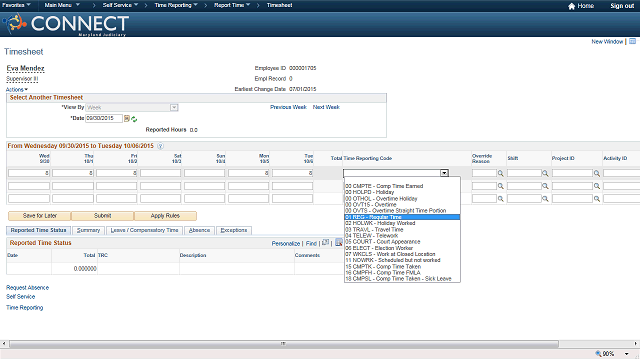Image resolution: width=640 pixels, height=360 pixels.
Task: Open the New Window link
Action: [x=607, y=42]
